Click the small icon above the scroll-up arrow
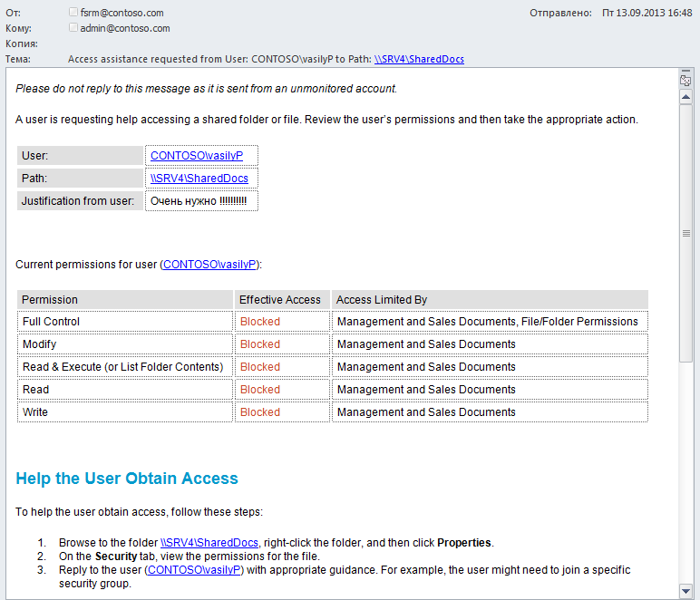 (x=685, y=81)
